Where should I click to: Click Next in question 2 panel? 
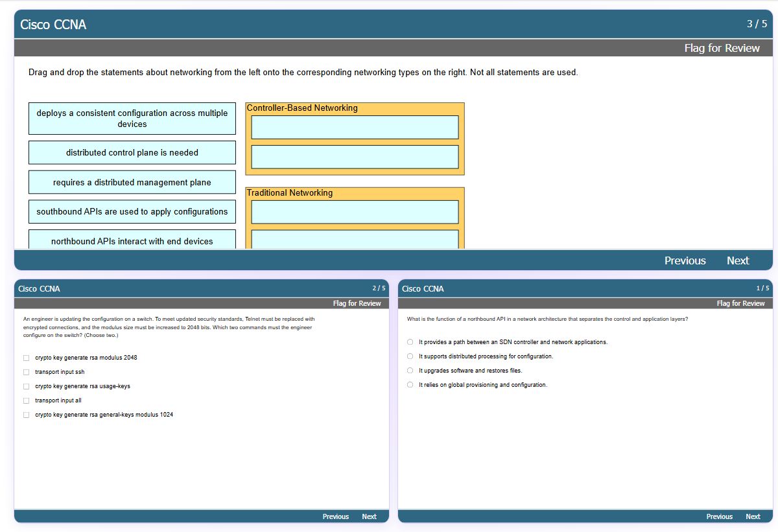coord(369,516)
